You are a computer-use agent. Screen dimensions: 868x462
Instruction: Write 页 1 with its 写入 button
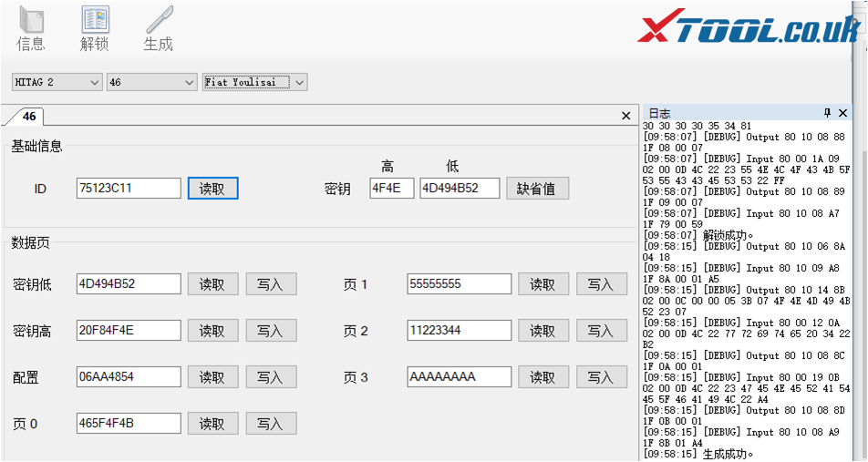click(601, 284)
